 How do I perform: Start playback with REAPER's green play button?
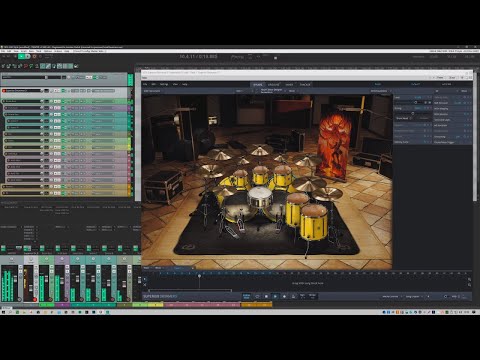(21, 57)
